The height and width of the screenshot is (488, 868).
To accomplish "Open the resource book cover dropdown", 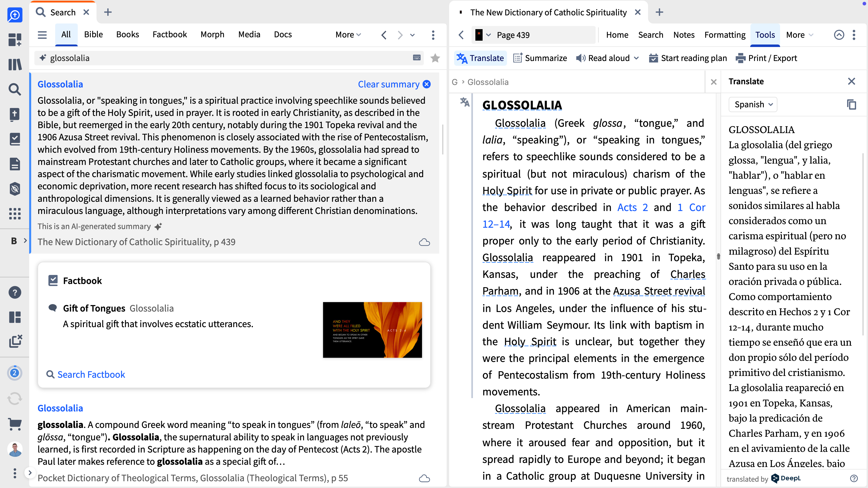I will tap(483, 35).
